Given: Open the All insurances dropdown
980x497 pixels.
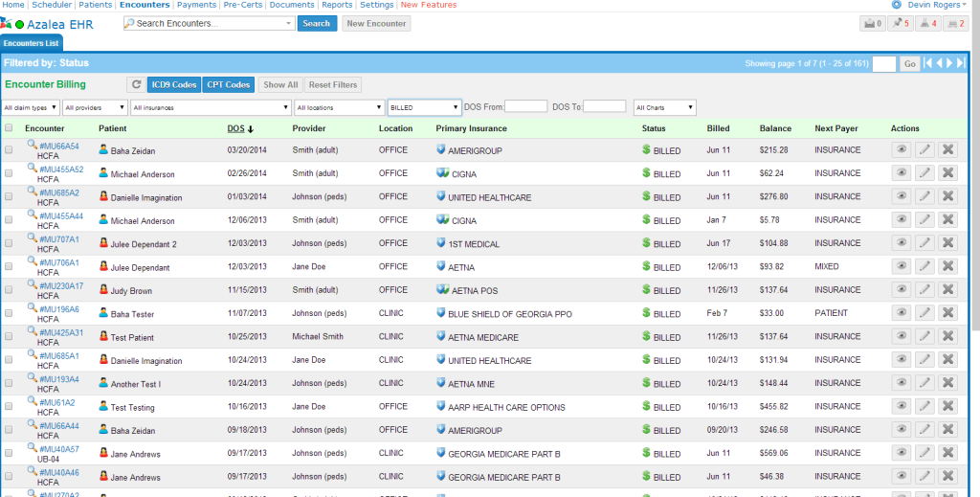Looking at the screenshot, I should pyautogui.click(x=211, y=107).
